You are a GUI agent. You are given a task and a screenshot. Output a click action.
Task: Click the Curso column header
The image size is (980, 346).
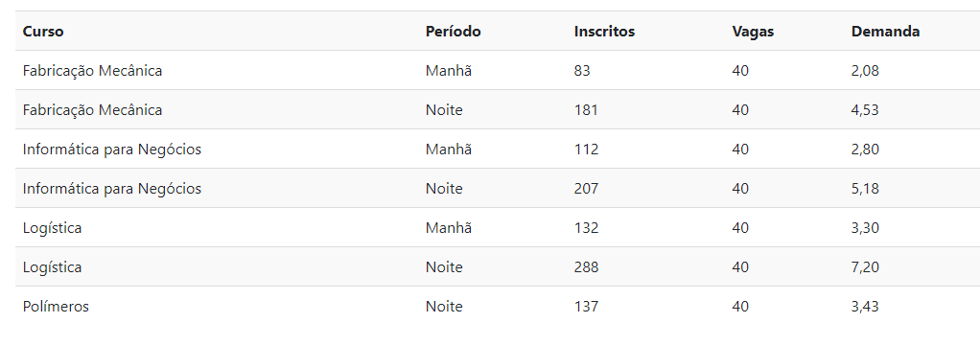coord(43,32)
